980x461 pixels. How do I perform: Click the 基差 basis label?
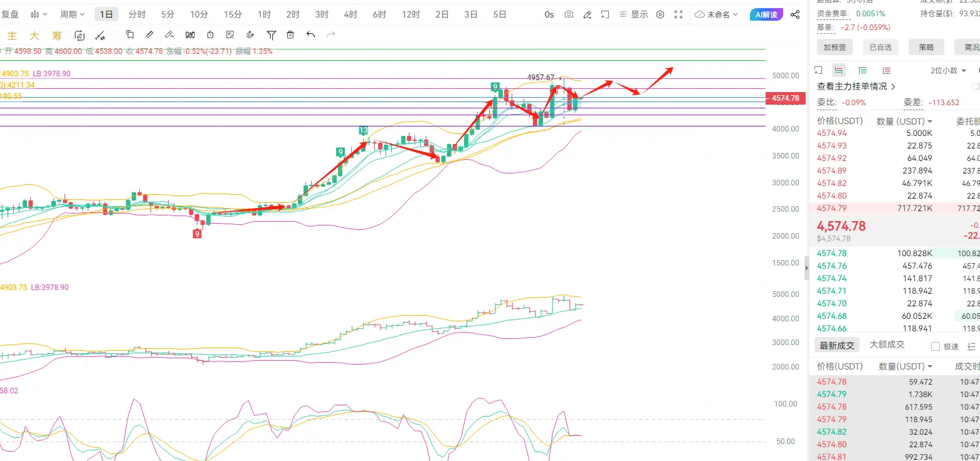(x=825, y=27)
